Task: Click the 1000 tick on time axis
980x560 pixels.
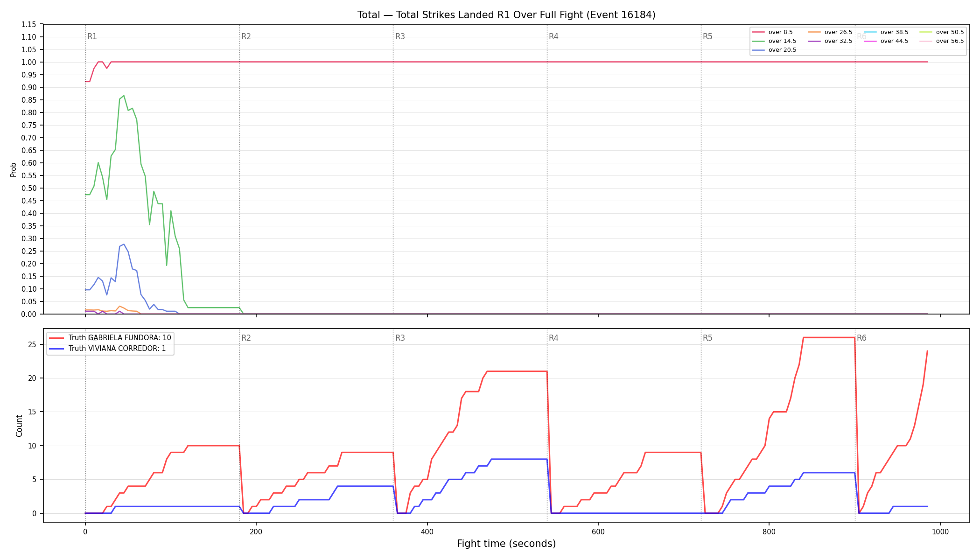Action: (940, 532)
